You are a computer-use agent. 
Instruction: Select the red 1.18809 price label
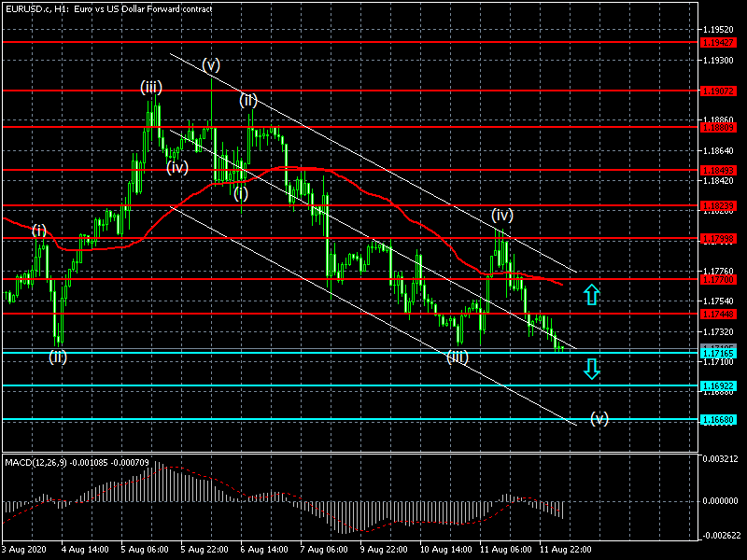pos(718,127)
